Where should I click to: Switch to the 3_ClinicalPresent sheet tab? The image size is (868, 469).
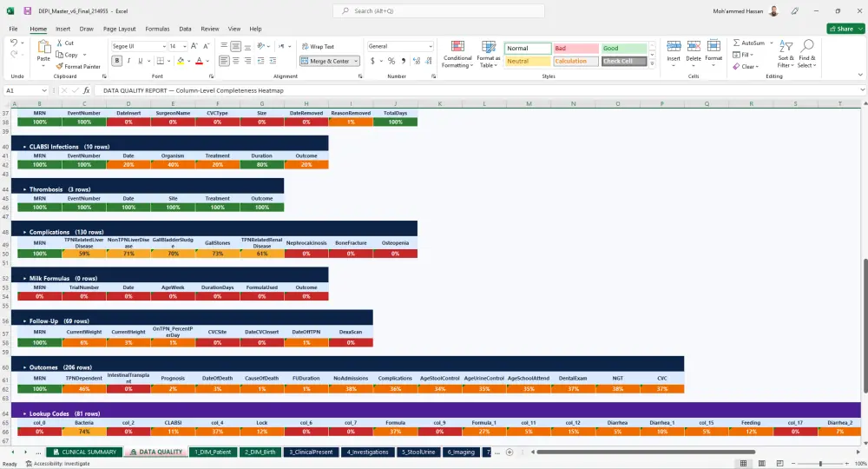click(x=311, y=452)
